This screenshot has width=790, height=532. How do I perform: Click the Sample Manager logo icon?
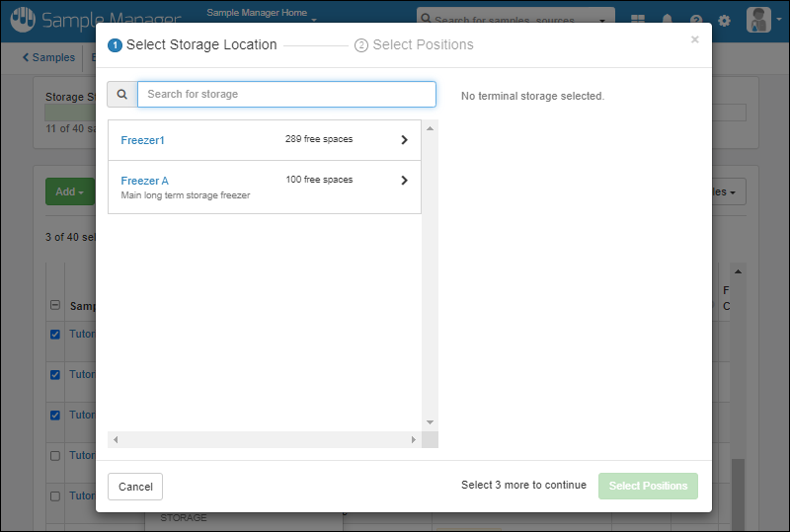pos(23,20)
